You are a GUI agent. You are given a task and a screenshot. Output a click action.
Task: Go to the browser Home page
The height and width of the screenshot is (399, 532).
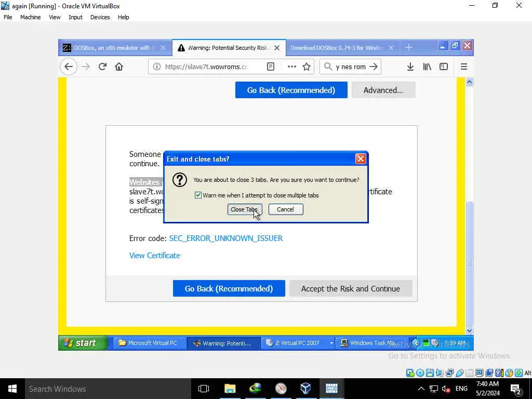119,67
